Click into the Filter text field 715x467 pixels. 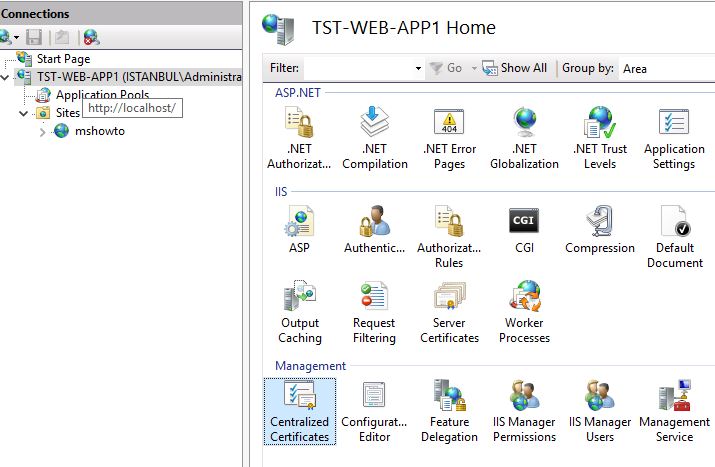pyautogui.click(x=359, y=68)
